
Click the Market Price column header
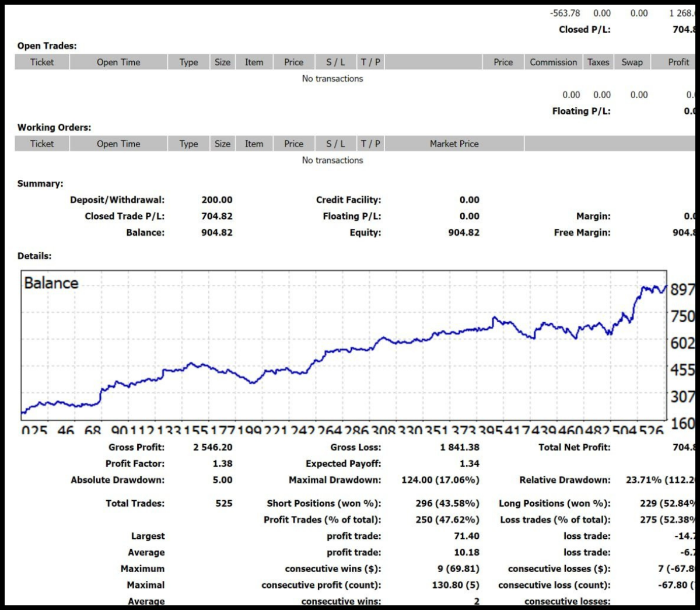454,144
